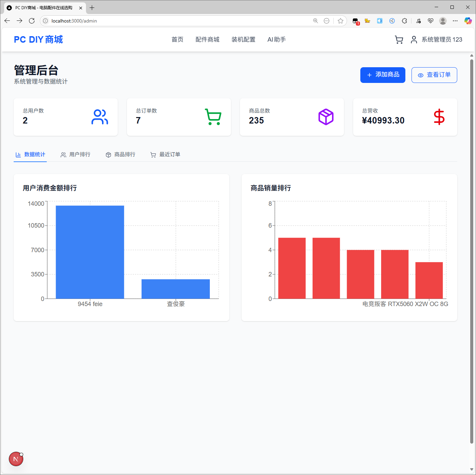Click the 添加商品 button
Image resolution: width=476 pixels, height=475 pixels.
(x=383, y=75)
